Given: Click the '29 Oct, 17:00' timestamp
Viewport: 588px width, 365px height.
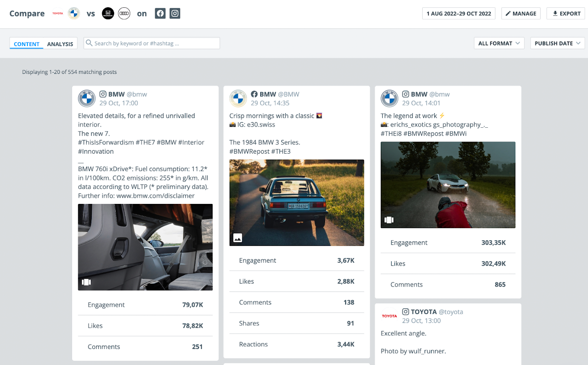Looking at the screenshot, I should (x=119, y=103).
